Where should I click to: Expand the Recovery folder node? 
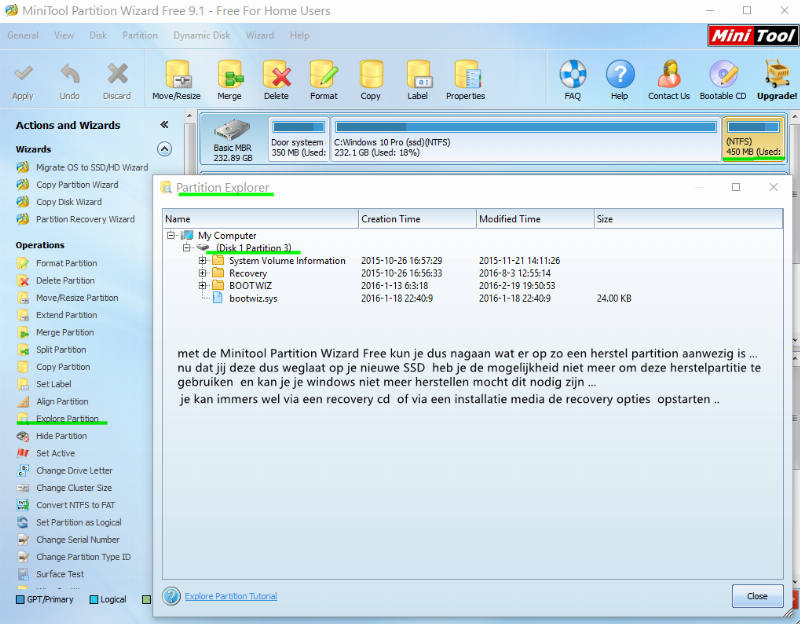click(x=203, y=273)
